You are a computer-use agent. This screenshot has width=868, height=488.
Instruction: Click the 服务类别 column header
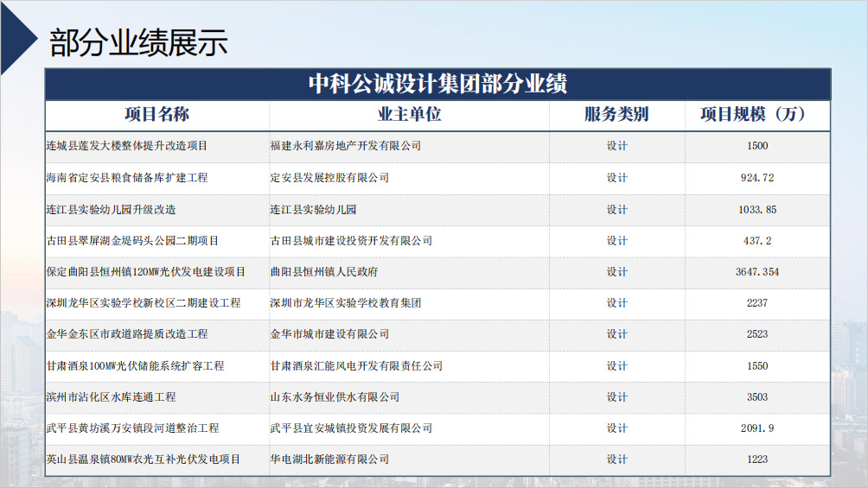coord(616,115)
